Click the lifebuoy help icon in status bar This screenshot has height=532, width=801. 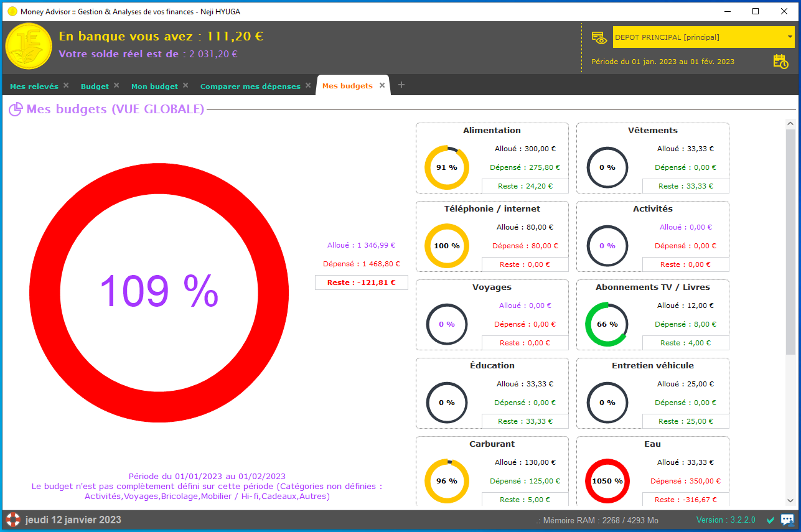tap(12, 520)
